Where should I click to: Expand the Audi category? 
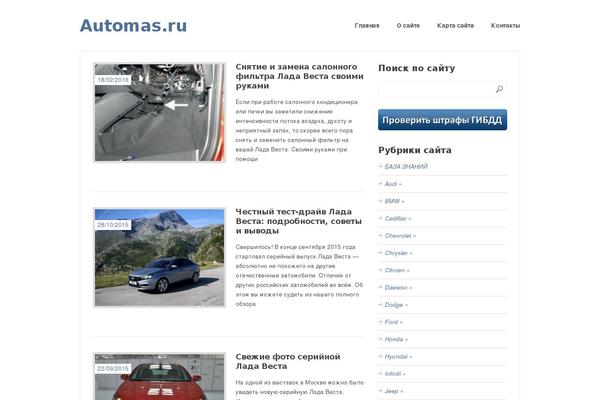point(393,184)
